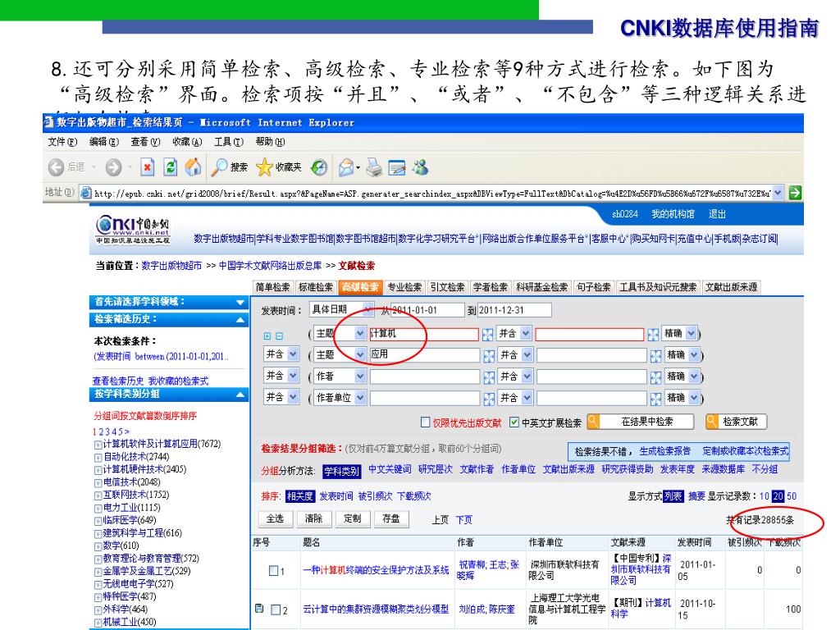This screenshot has width=840, height=630.
Task: Open address bar URL dropdown arrow
Action: point(778,192)
